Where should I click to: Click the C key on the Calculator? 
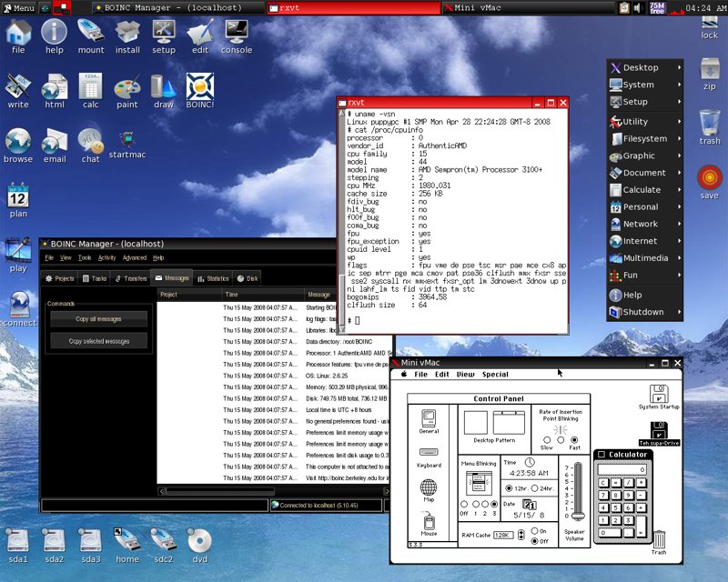pyautogui.click(x=603, y=483)
